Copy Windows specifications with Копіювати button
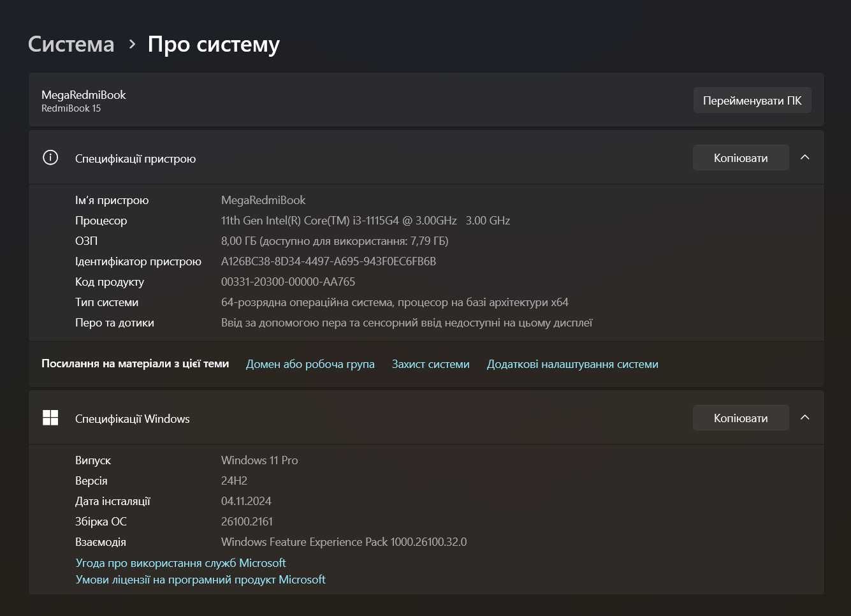This screenshot has height=616, width=851. 741,418
